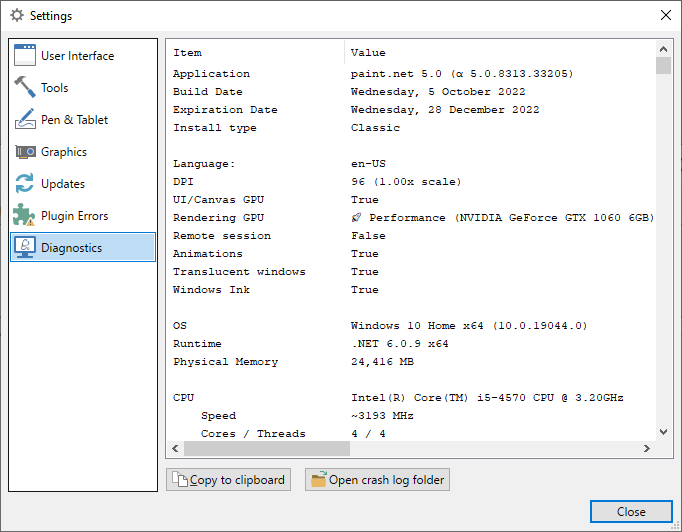The image size is (682, 532).
Task: Click the 'DPI' row label
Action: [183, 181]
